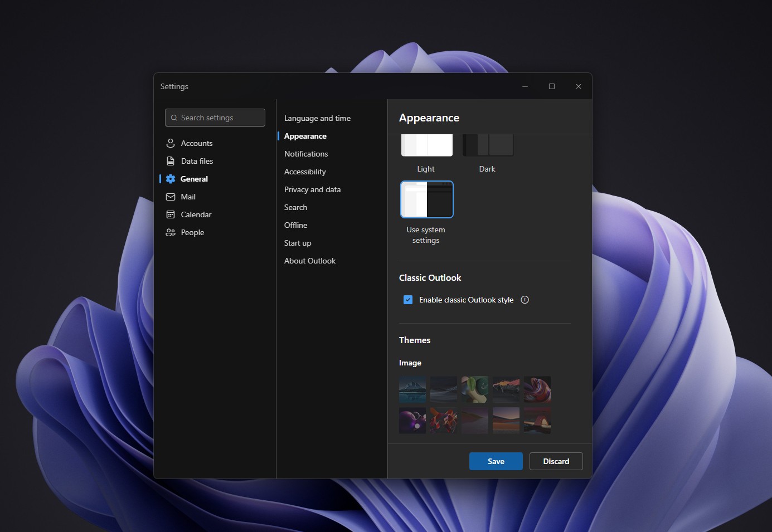Viewport: 772px width, 532px height.
Task: Click the search magnifier icon
Action: pyautogui.click(x=174, y=118)
